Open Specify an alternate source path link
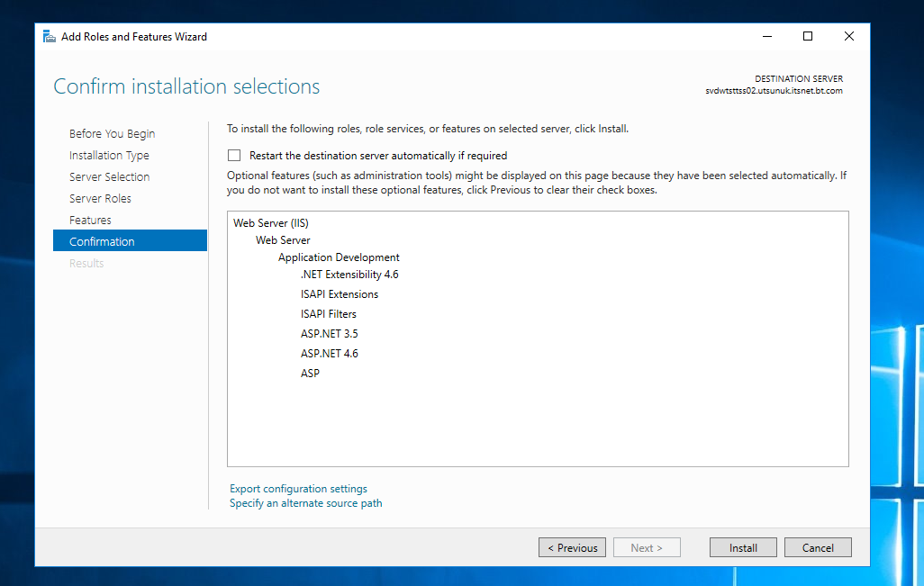The height and width of the screenshot is (586, 924). click(306, 503)
